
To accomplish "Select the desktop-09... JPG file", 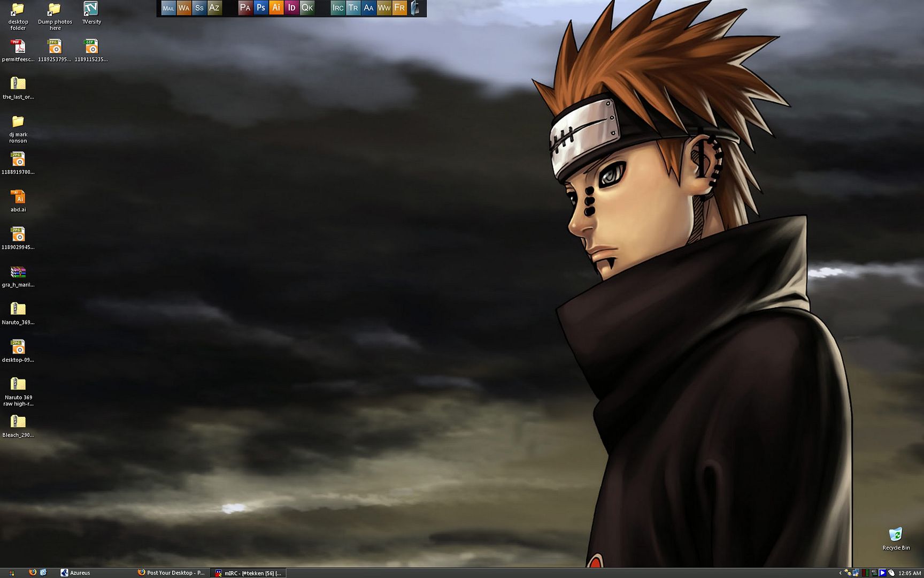I will tap(18, 351).
